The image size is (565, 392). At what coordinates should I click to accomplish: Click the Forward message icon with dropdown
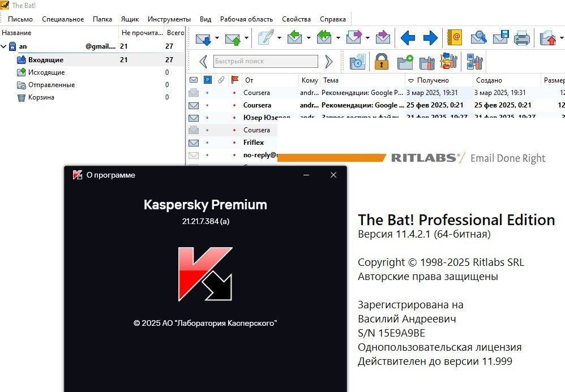pos(354,37)
